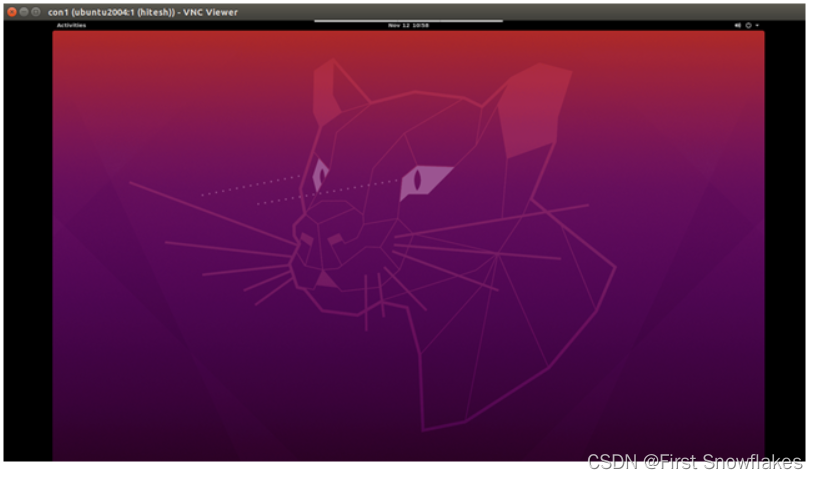Click the window title 'con1 (ubuntu2004:1 (hitesh)) - VNC Viewer'
818x479 pixels.
(145, 12)
